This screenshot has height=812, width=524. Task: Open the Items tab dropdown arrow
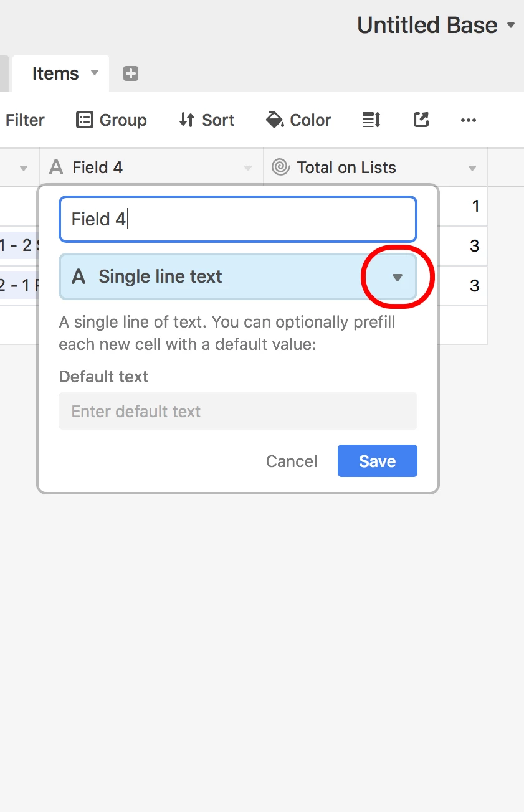pos(95,72)
